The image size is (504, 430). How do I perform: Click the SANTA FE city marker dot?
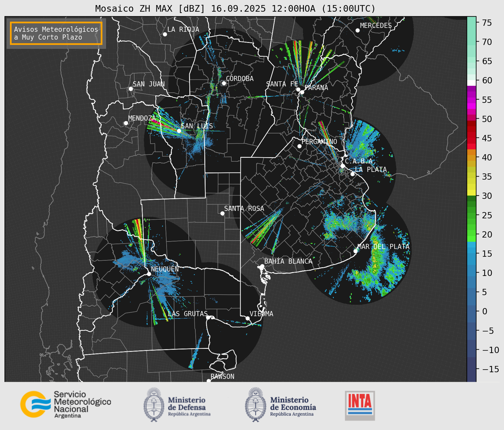pos(298,89)
